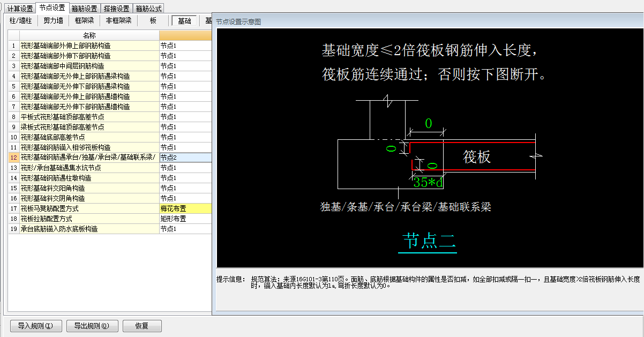Click the 名称 column header
Viewport: 644px width, 337px height.
(x=89, y=35)
